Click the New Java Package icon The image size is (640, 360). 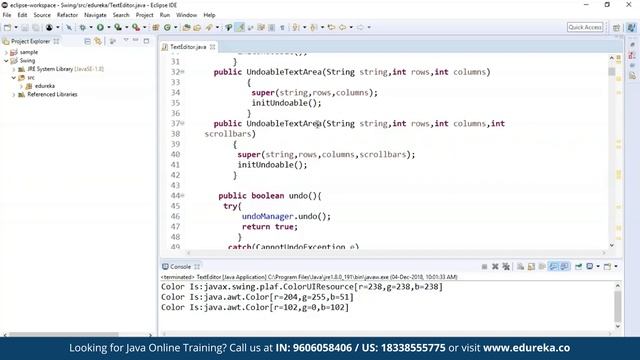point(156,27)
